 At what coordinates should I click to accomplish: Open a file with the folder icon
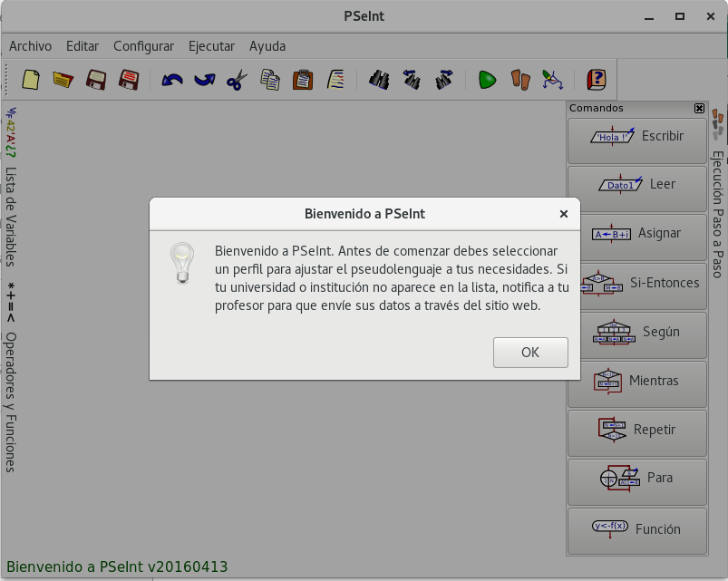pos(63,80)
